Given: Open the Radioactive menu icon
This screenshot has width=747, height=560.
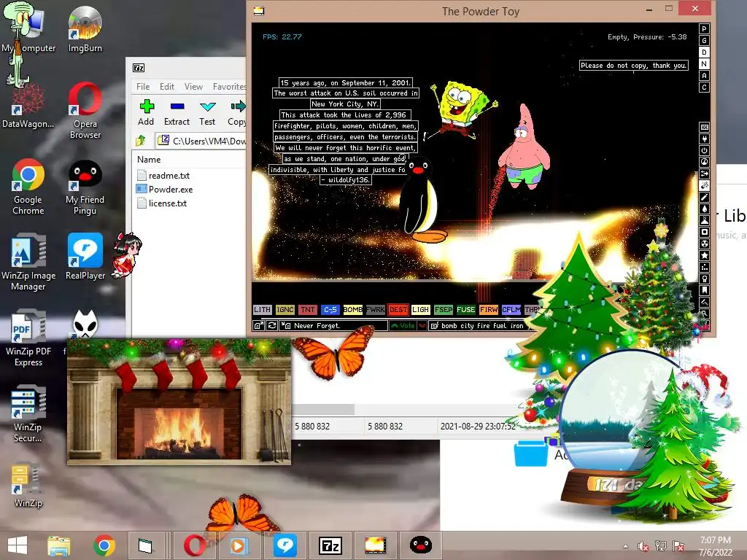Looking at the screenshot, I should (x=704, y=244).
